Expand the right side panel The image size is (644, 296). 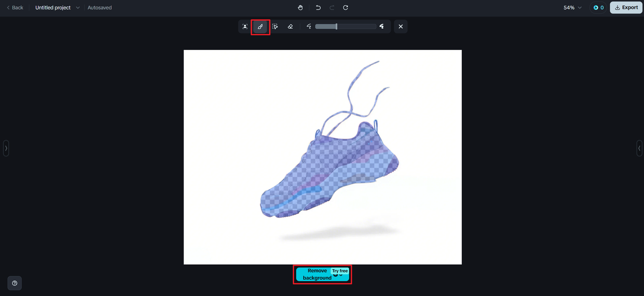639,149
